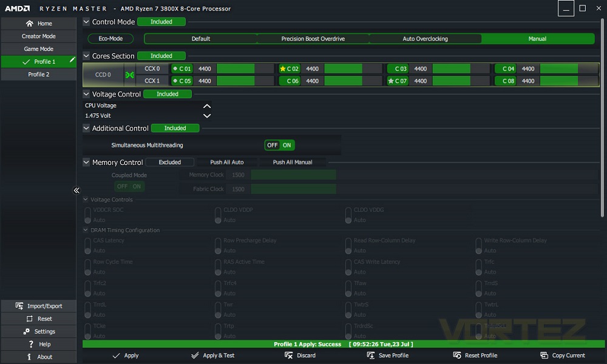Toggle Control Mode Included button
Viewport: 607px width, 364px height.
[161, 22]
